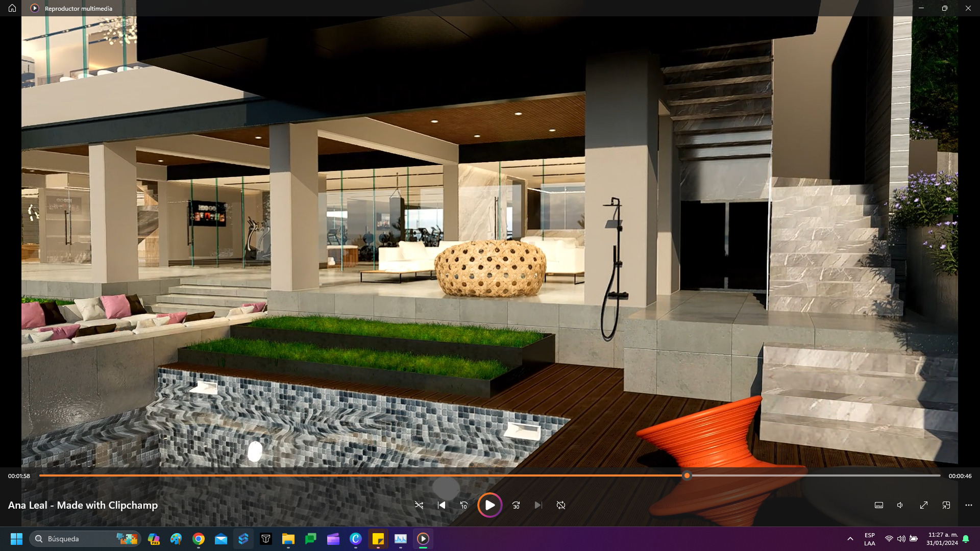Go to the next track
The height and width of the screenshot is (551, 980).
[538, 505]
